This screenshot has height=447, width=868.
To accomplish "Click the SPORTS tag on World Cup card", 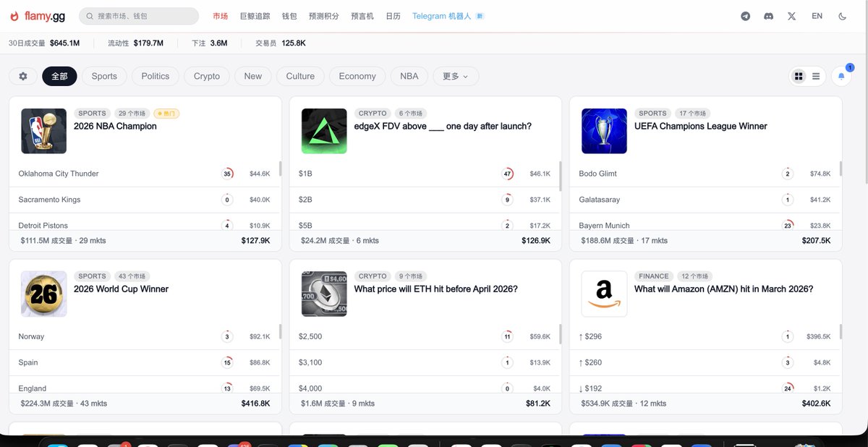I will click(92, 276).
